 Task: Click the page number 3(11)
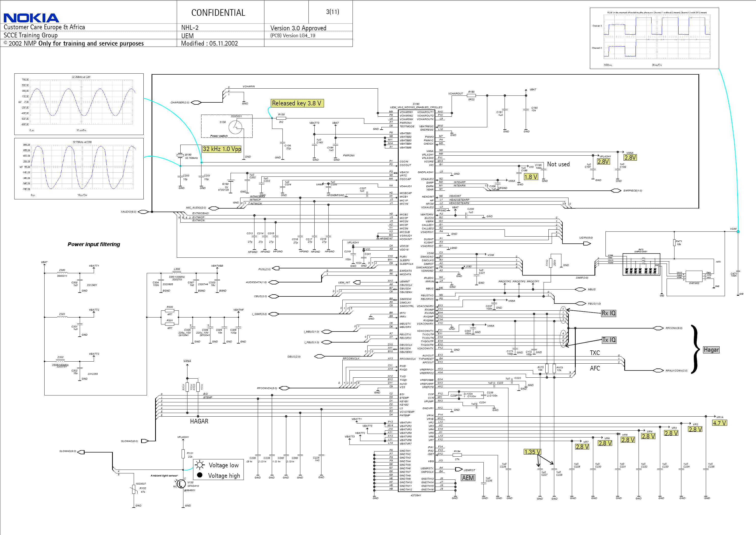tap(332, 12)
